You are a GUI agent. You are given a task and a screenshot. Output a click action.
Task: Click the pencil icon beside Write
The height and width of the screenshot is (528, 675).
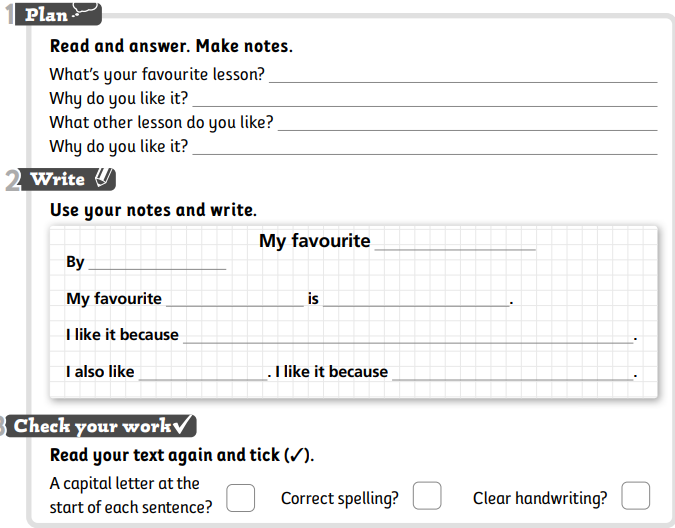103,179
